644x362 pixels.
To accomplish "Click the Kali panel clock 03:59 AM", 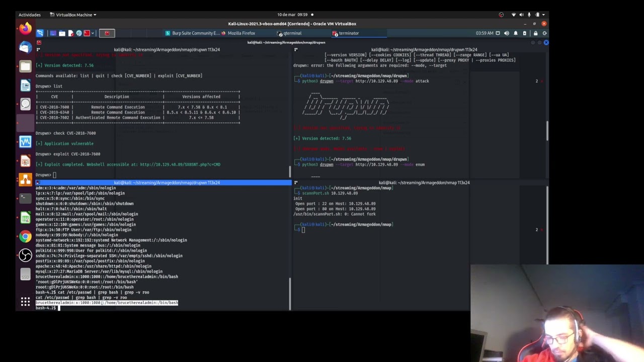I will [485, 33].
